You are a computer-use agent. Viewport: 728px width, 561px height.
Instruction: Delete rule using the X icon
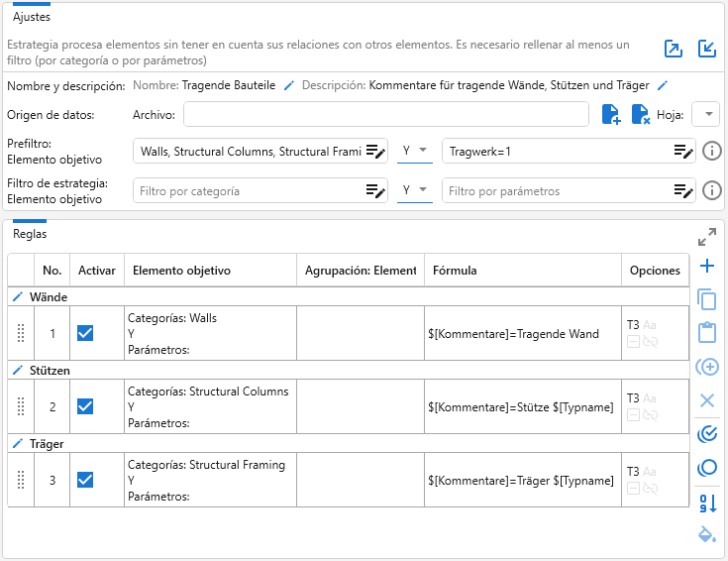tap(707, 400)
